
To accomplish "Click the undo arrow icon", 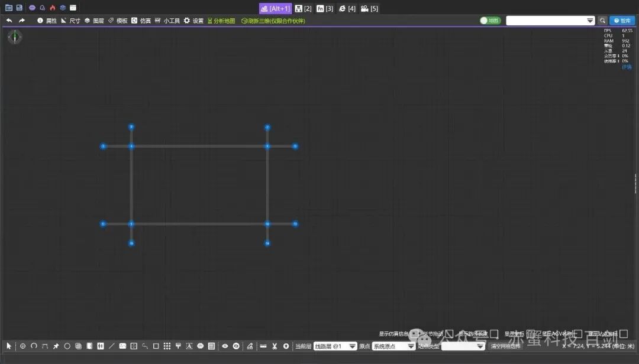I will point(9,20).
